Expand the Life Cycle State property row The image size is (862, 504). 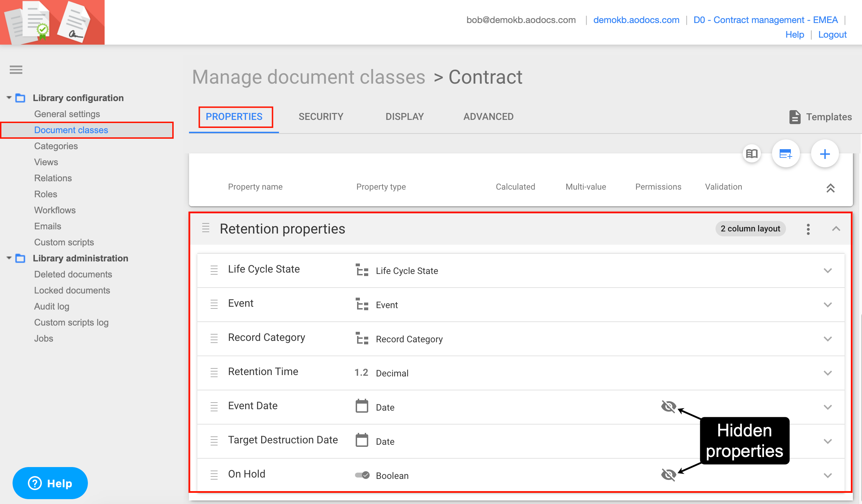tap(828, 270)
